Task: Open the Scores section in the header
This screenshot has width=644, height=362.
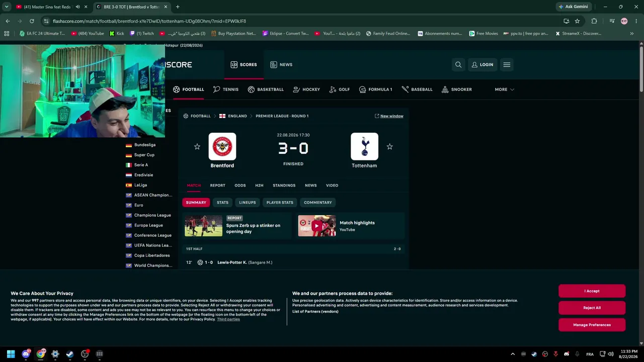Action: (244, 64)
